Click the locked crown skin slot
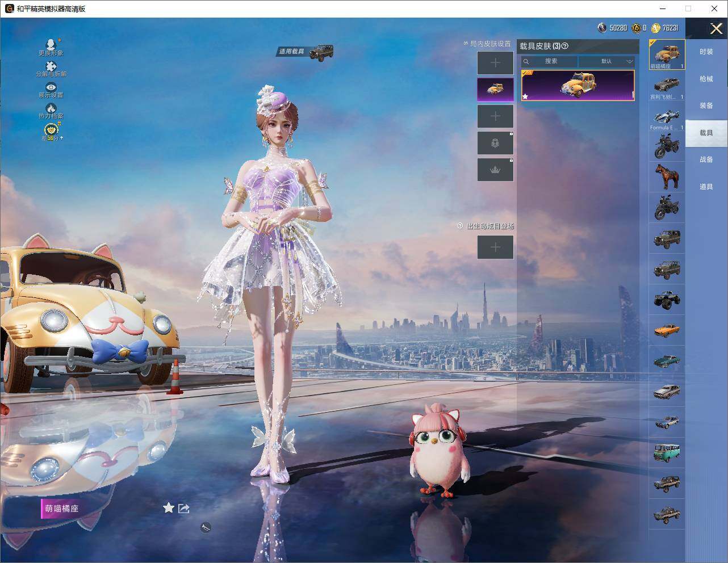 coord(495,170)
